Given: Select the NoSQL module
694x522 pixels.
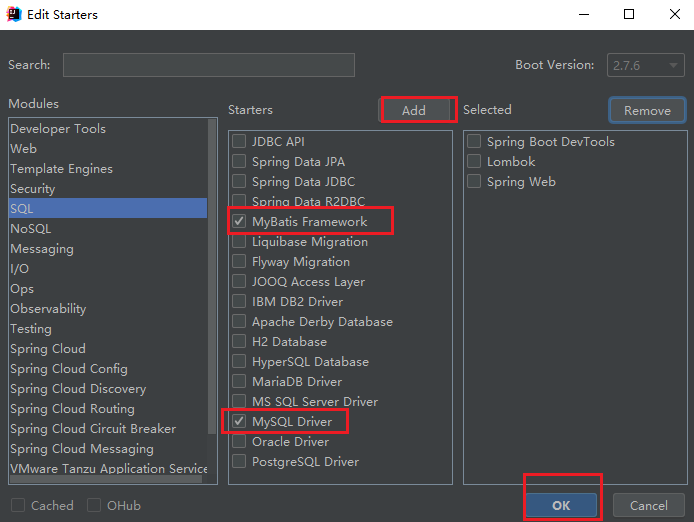Looking at the screenshot, I should tap(30, 229).
